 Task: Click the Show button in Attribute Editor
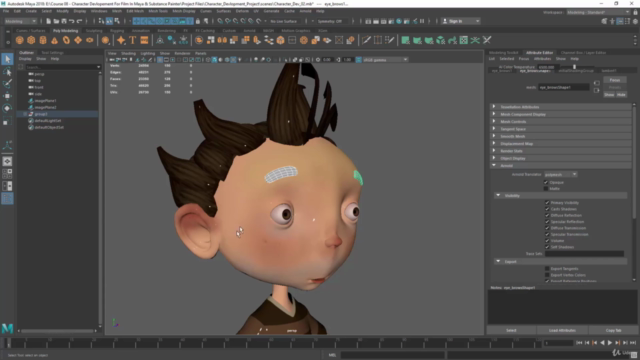pyautogui.click(x=609, y=95)
